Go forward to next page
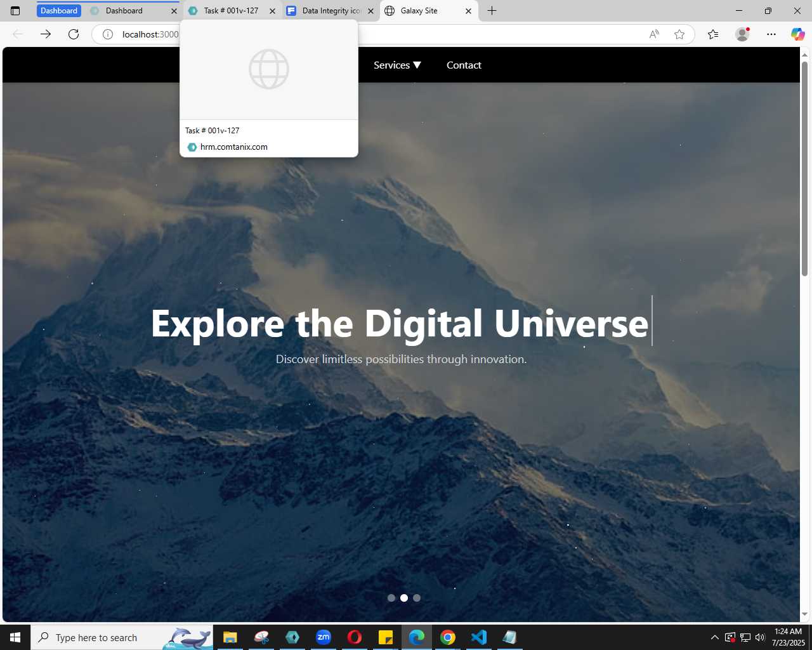This screenshot has height=650, width=812. (46, 34)
